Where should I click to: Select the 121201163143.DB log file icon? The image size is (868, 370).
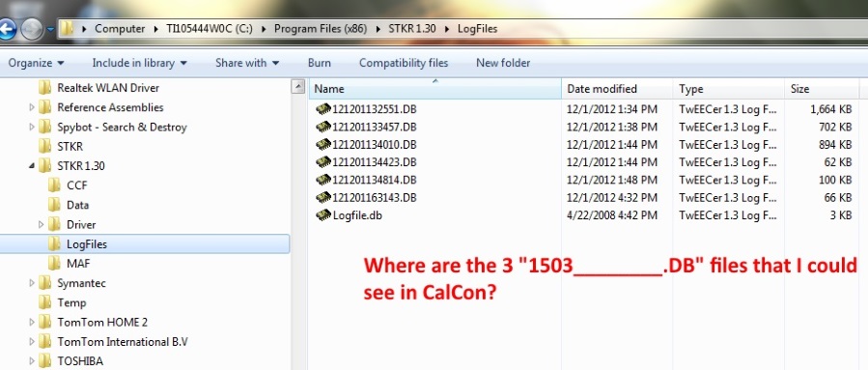tap(323, 198)
